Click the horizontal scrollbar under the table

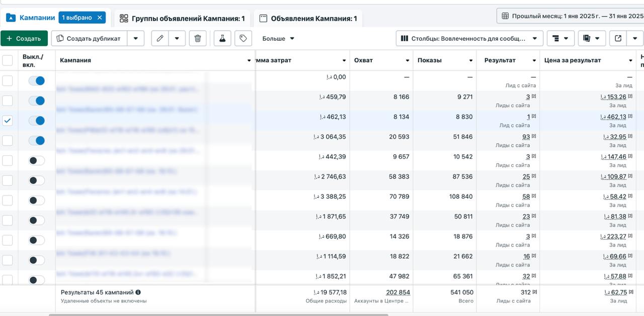(x=219, y=314)
